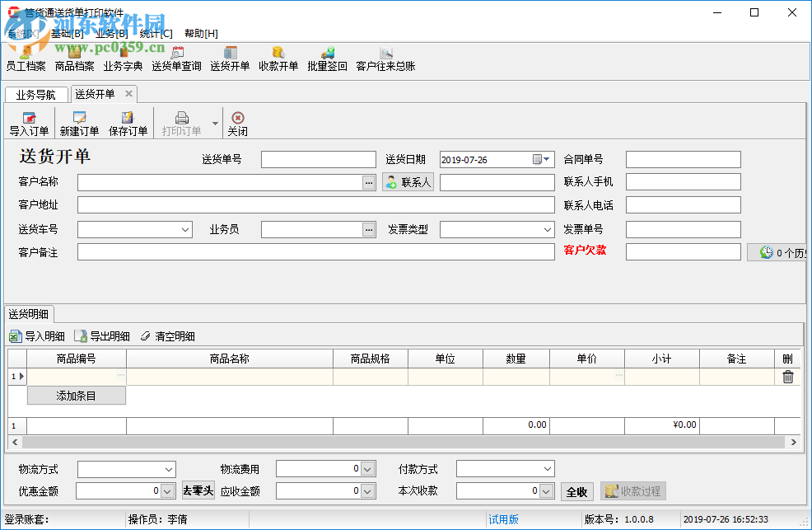This screenshot has width=812, height=530.
Task: Open 员工档案 from the main toolbar
Action: pyautogui.click(x=26, y=59)
